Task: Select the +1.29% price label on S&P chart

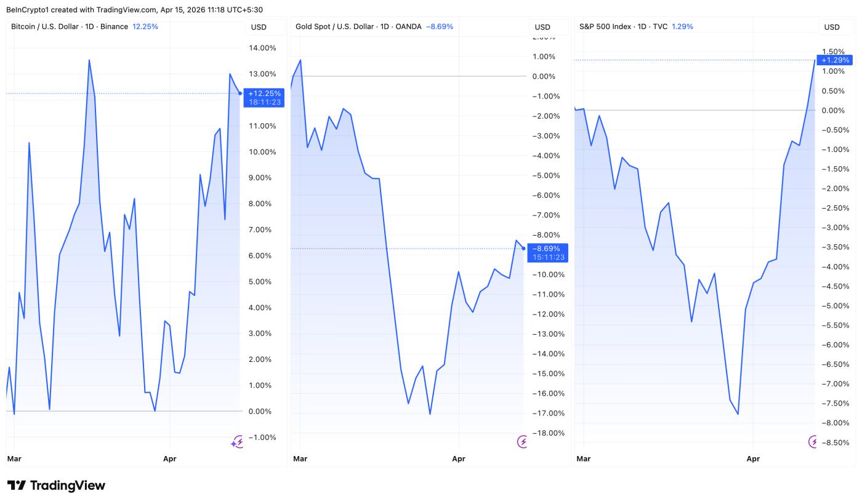Action: (835, 60)
